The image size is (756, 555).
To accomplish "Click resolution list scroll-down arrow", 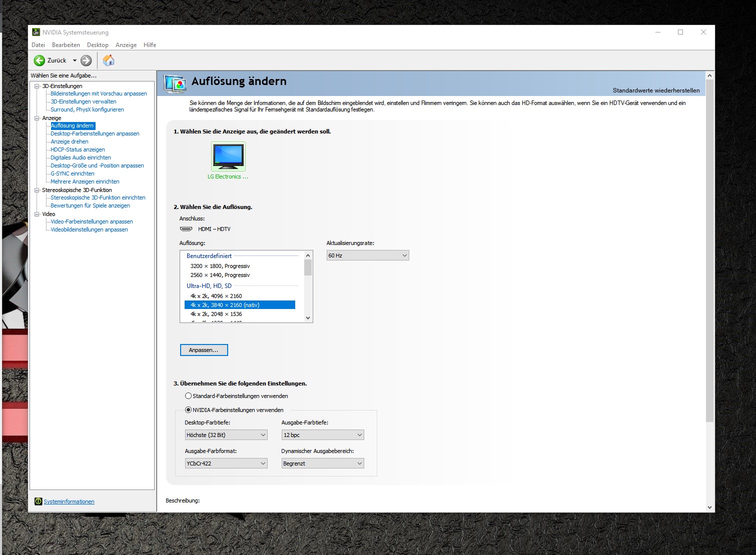I will point(308,318).
